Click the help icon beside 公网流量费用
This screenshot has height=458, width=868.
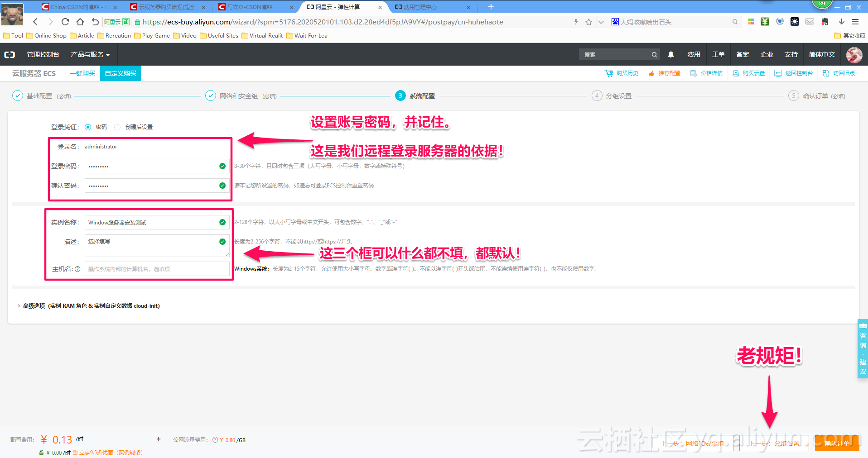(215, 440)
